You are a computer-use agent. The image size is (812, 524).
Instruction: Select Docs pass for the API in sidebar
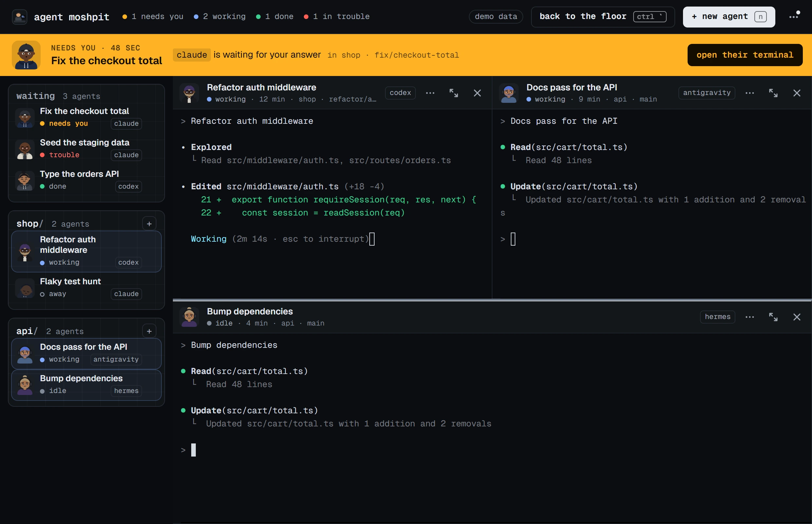point(86,353)
